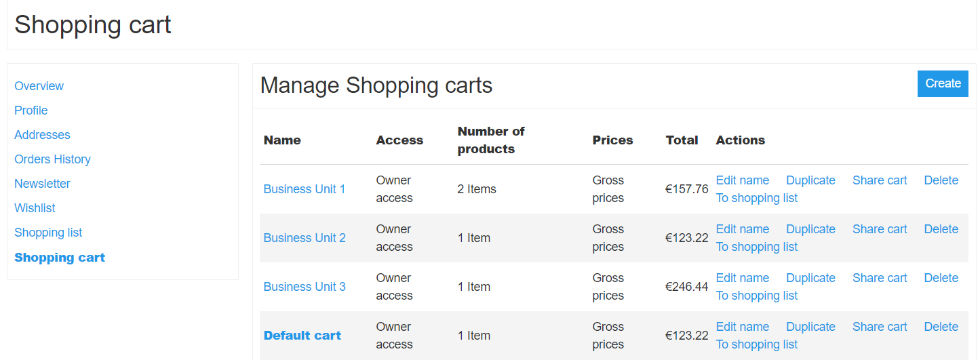Edit name of Business Unit 1 cart
The image size is (980, 360).
743,180
